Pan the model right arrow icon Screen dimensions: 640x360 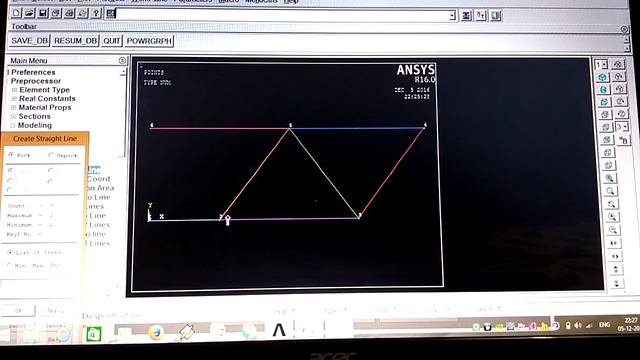coord(615,256)
